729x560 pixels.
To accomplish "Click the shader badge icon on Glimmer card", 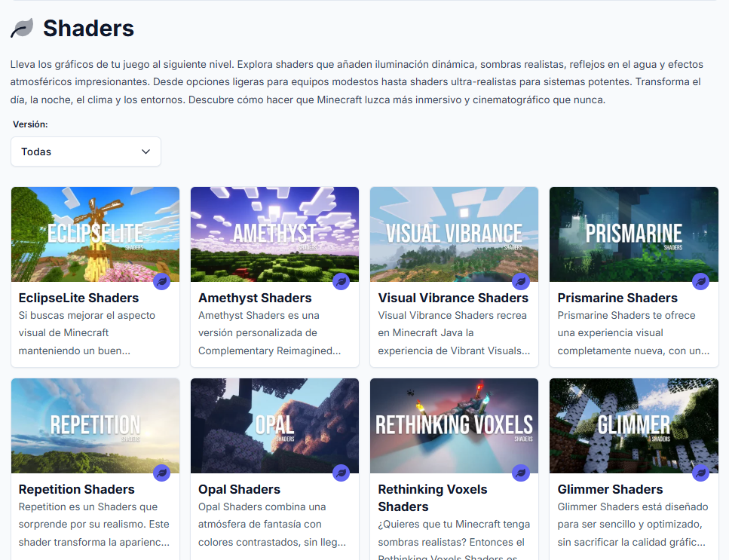I will (x=700, y=473).
